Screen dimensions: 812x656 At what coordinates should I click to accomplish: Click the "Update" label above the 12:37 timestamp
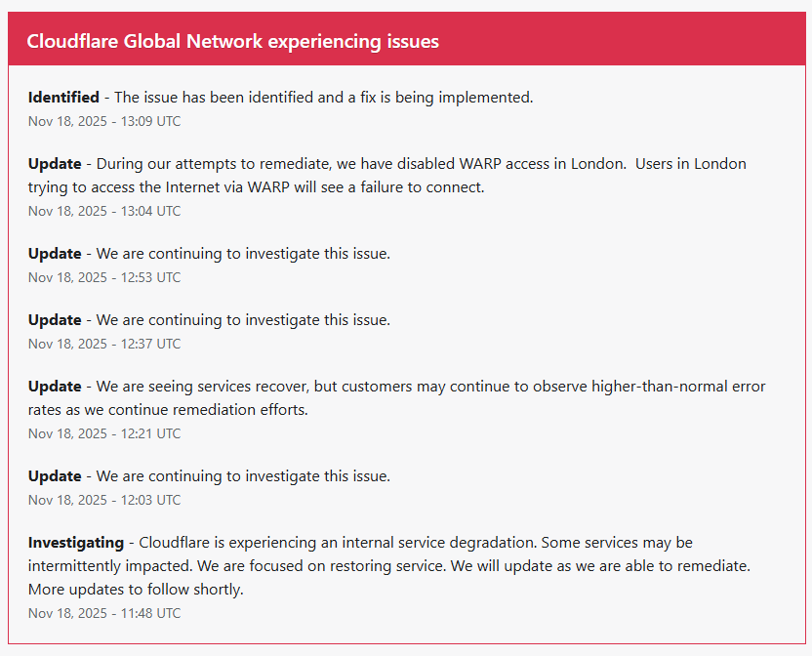coord(55,320)
